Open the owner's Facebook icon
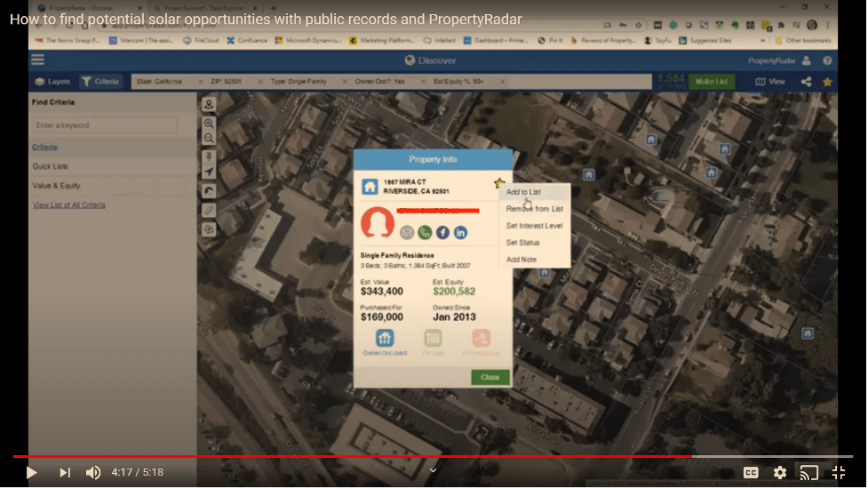The height and width of the screenshot is (489, 868). [x=442, y=233]
